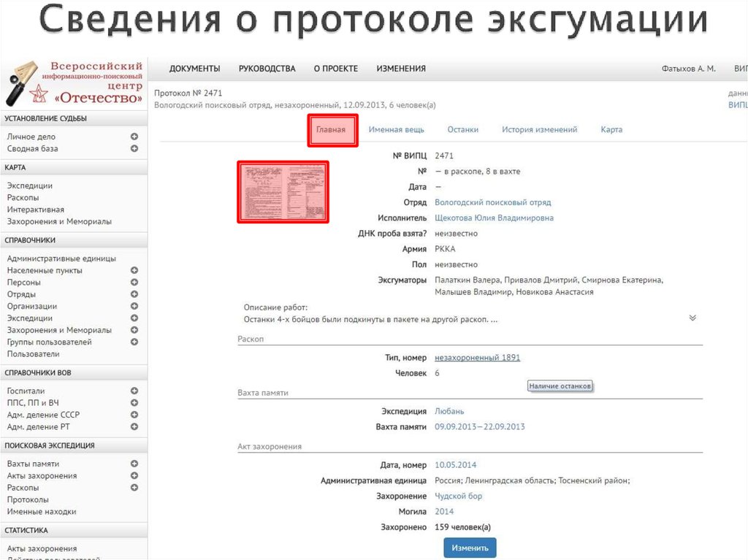Open the protocol scan thumbnail

tap(283, 191)
